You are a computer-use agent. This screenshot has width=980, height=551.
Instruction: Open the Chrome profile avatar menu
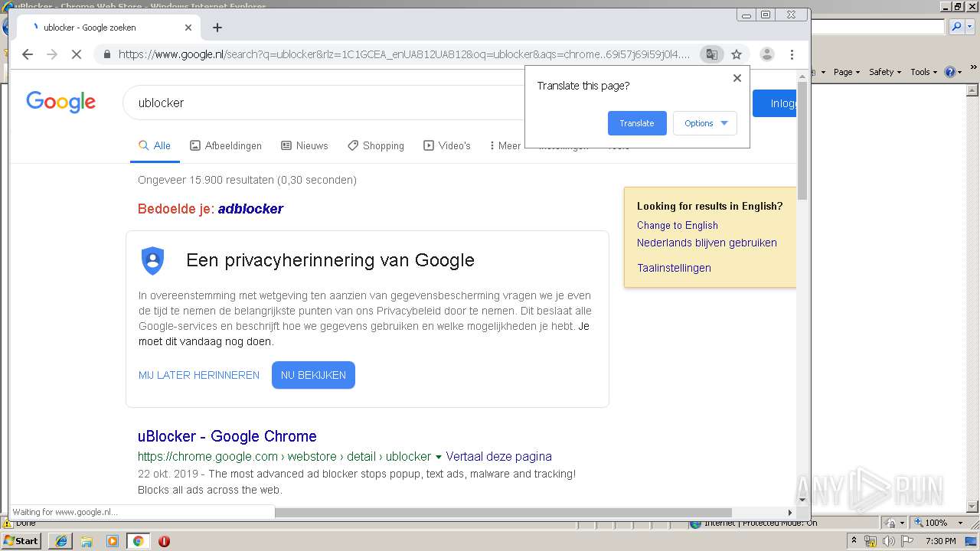point(766,54)
